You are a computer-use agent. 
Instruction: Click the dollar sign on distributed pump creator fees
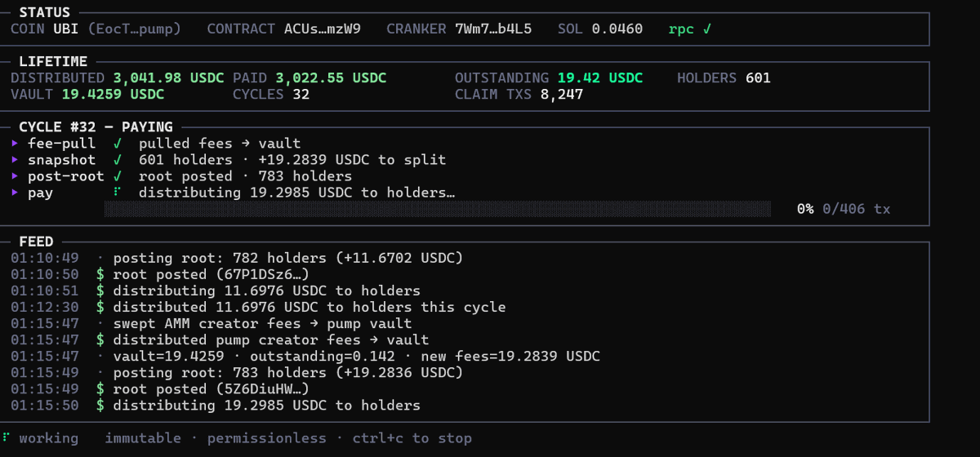click(x=100, y=339)
